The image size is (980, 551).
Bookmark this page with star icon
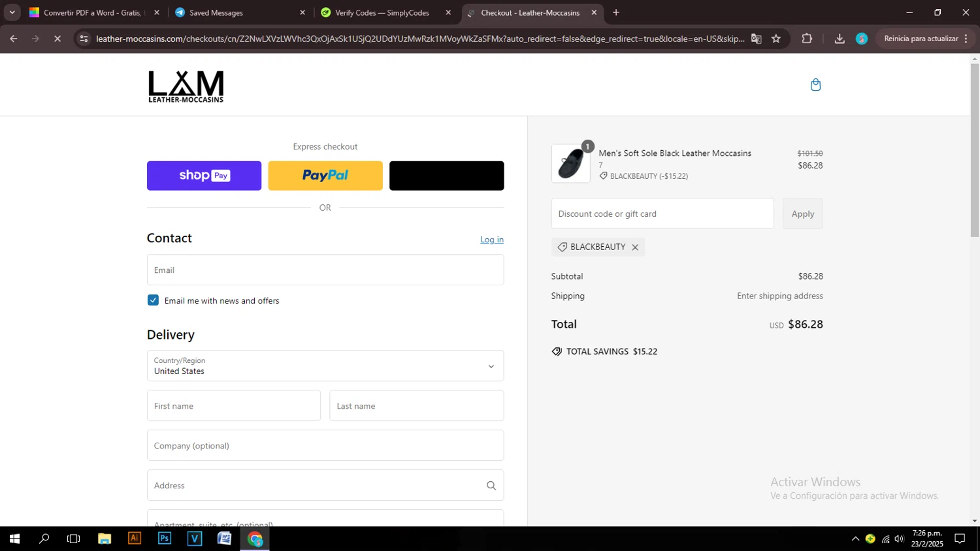pyautogui.click(x=776, y=39)
